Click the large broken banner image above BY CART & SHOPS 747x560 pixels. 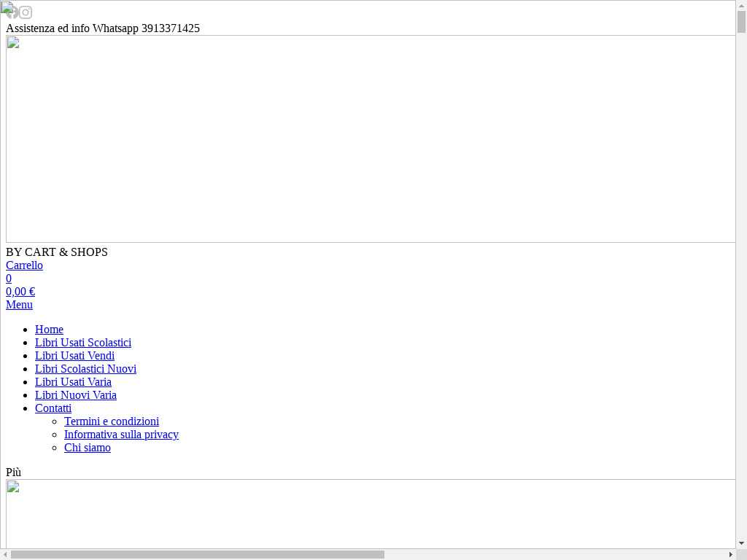coord(371,139)
